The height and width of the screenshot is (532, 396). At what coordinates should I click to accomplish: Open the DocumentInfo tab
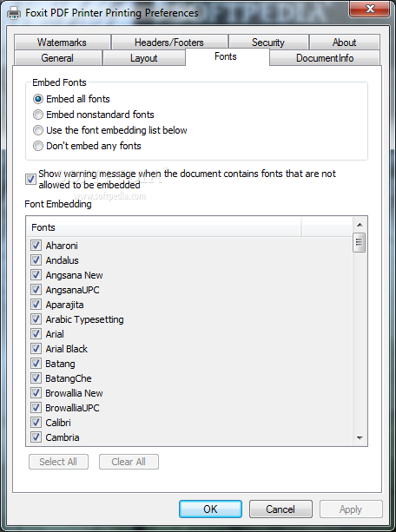325,58
